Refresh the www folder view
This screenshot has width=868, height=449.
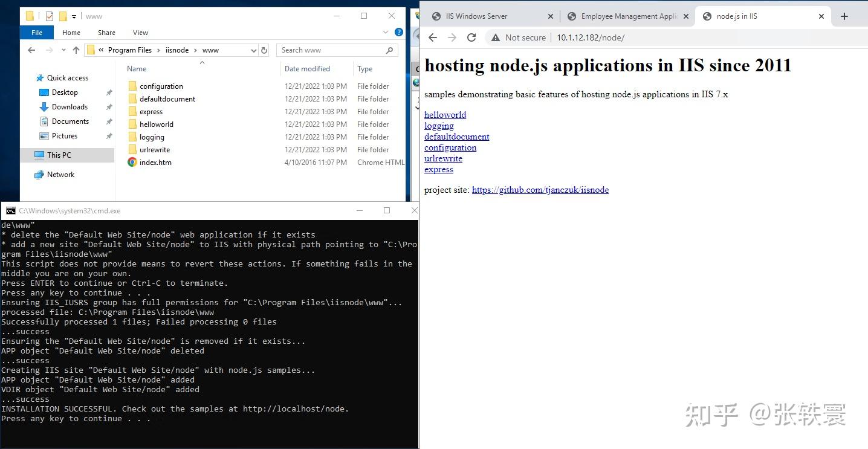click(x=264, y=50)
